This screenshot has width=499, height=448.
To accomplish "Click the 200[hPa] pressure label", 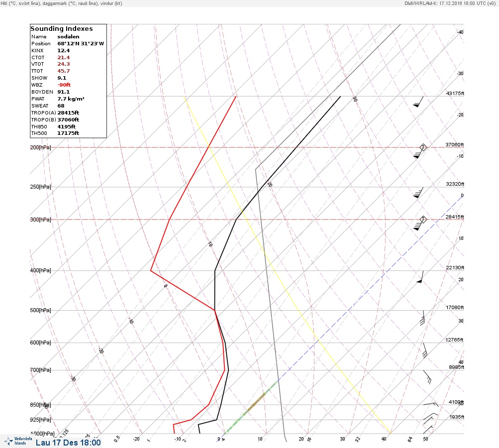I will click(40, 147).
